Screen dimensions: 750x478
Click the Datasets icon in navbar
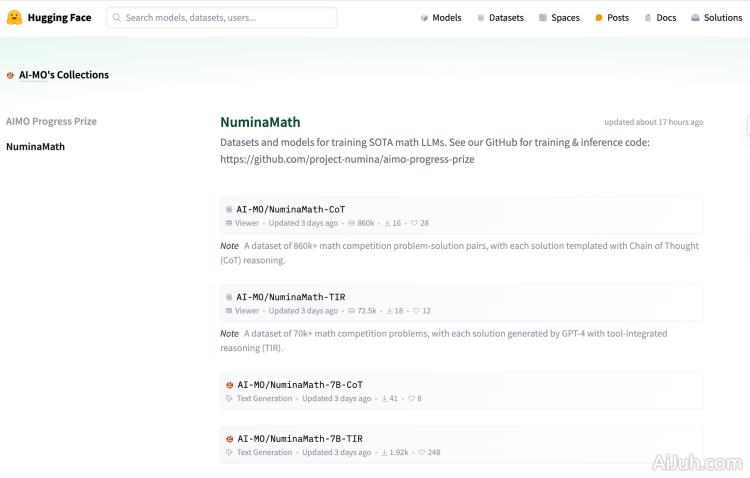click(x=481, y=18)
